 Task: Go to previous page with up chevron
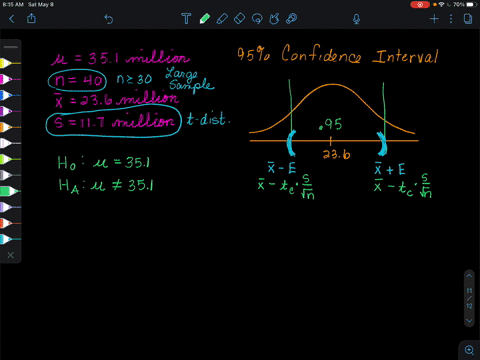point(469,276)
